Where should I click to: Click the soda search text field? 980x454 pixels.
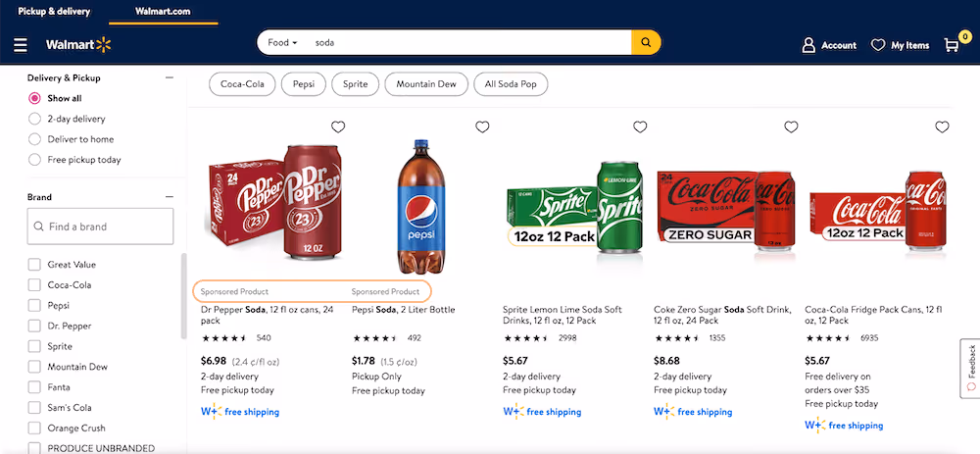(468, 42)
